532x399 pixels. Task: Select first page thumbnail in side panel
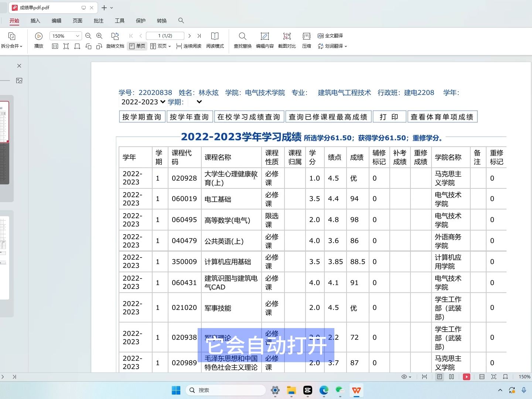pos(4,122)
